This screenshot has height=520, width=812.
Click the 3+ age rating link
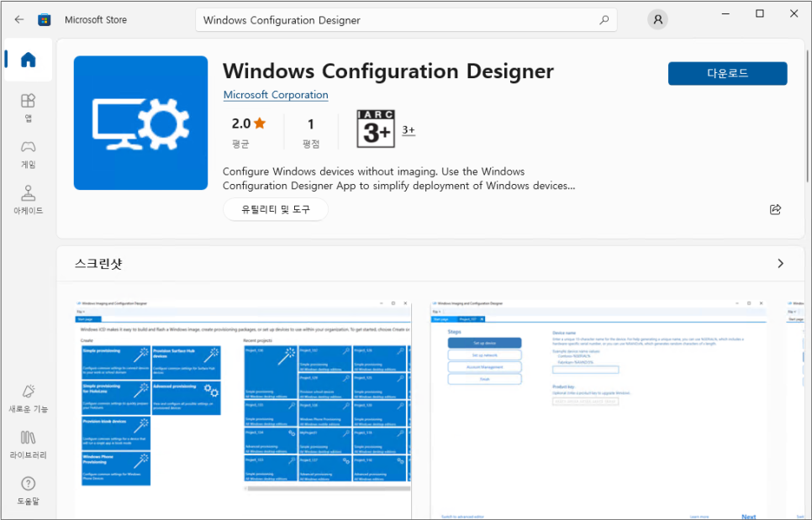[409, 130]
